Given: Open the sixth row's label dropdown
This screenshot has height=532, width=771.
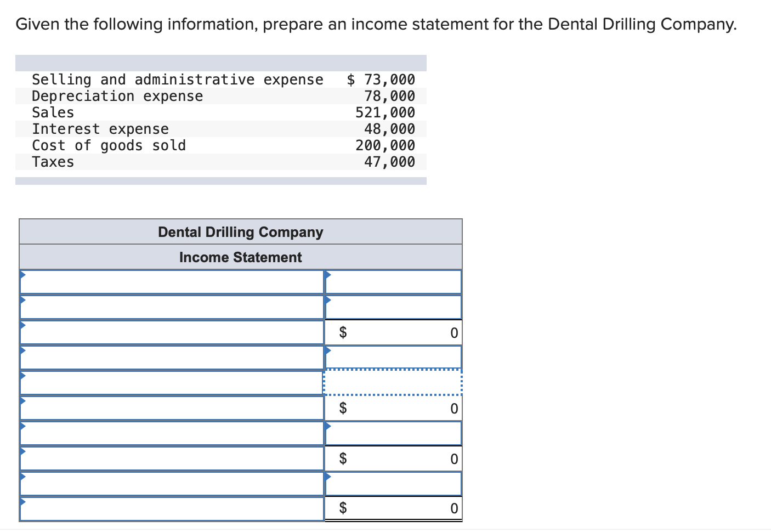Looking at the screenshot, I should [x=172, y=408].
